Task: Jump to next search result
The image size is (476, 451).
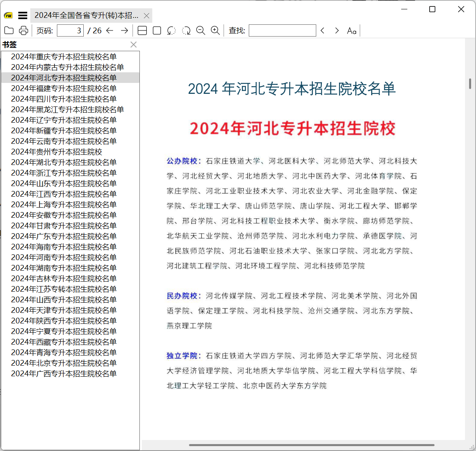Action: click(x=337, y=30)
